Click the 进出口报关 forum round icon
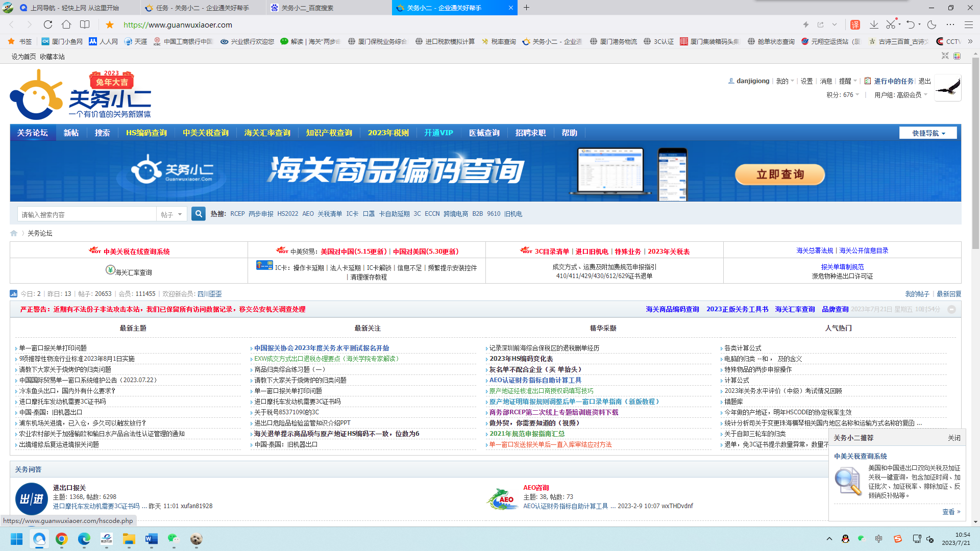 (32, 498)
